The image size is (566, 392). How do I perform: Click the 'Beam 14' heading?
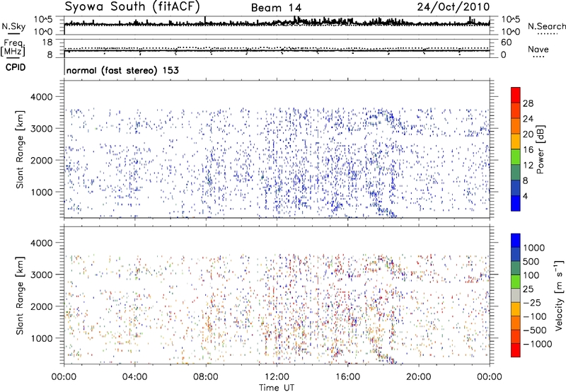tap(276, 8)
